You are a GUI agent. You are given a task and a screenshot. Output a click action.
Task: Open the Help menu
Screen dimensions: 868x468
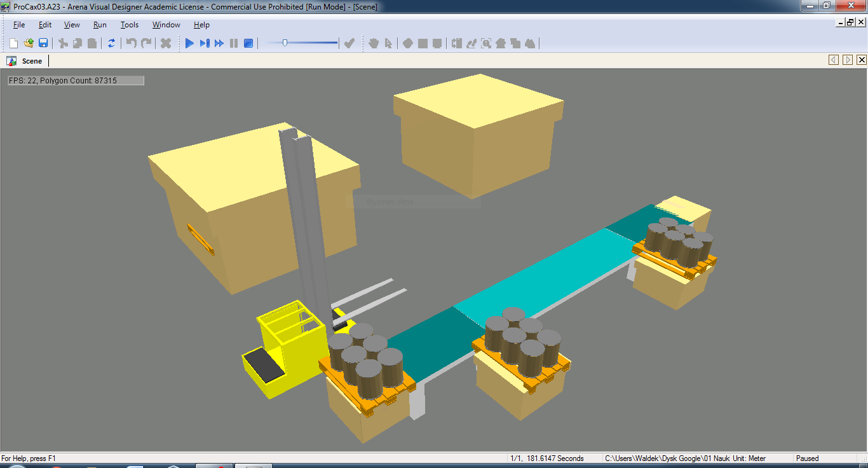pyautogui.click(x=201, y=25)
